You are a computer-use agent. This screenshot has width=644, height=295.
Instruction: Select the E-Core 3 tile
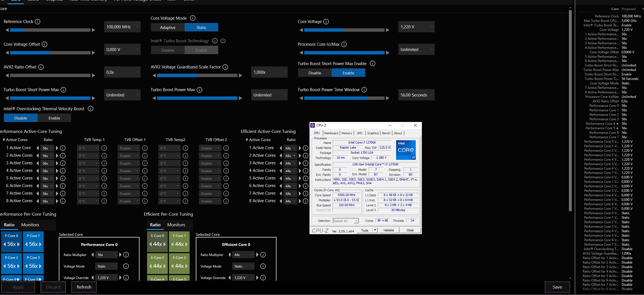point(179,263)
